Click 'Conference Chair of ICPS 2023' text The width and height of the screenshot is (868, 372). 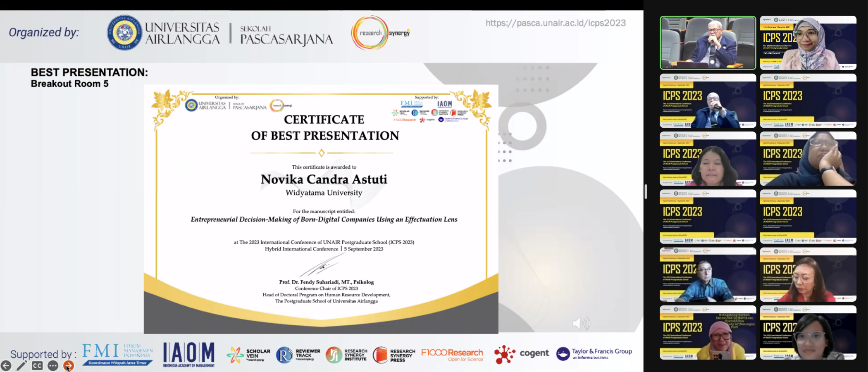pos(327,289)
